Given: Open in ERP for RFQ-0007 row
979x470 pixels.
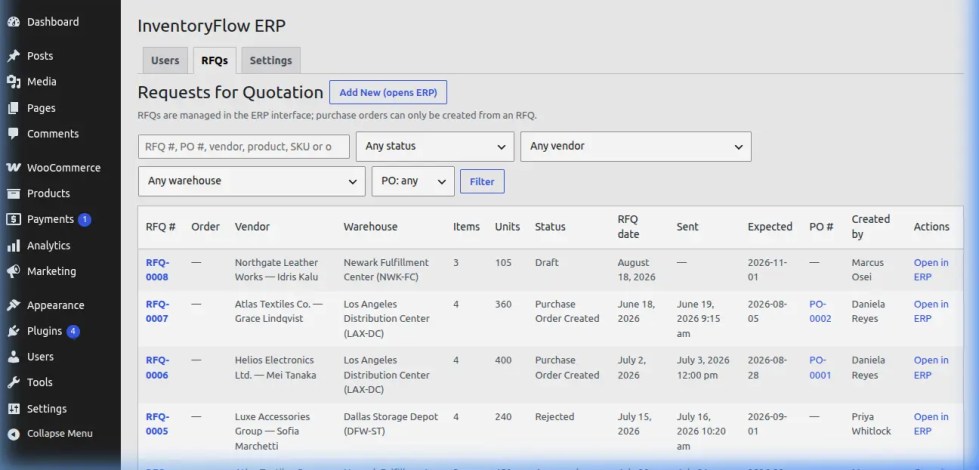Looking at the screenshot, I should point(931,311).
